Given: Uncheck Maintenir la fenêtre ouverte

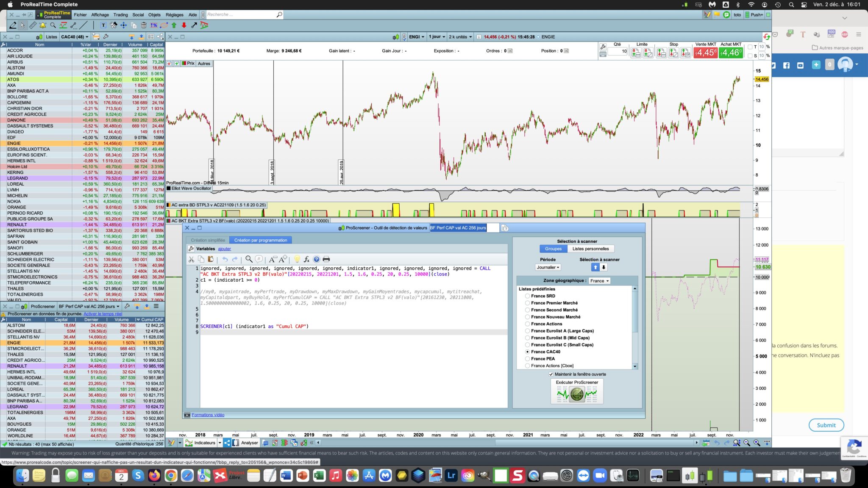Looking at the screenshot, I should (x=551, y=374).
